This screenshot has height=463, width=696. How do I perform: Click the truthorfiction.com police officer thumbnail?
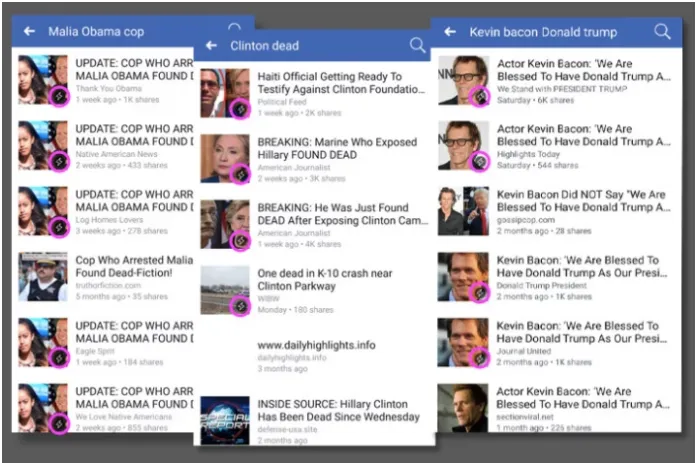tap(43, 277)
